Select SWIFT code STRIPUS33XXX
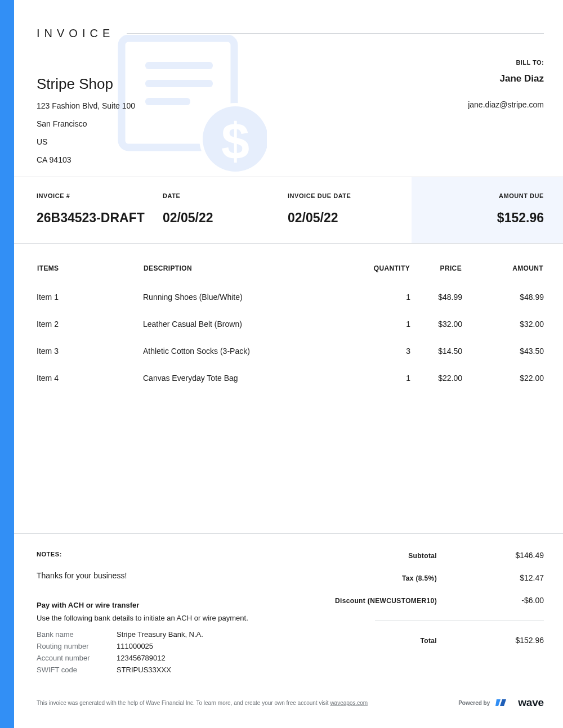 coord(144,670)
